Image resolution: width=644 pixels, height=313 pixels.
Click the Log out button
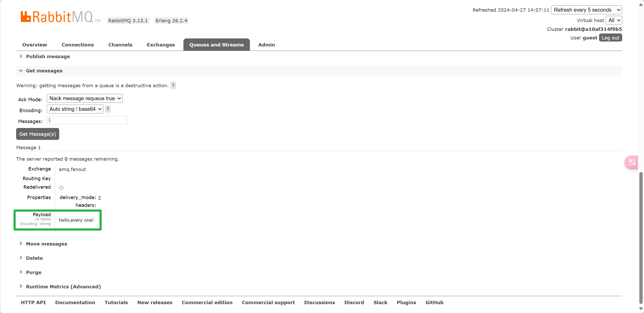(610, 38)
